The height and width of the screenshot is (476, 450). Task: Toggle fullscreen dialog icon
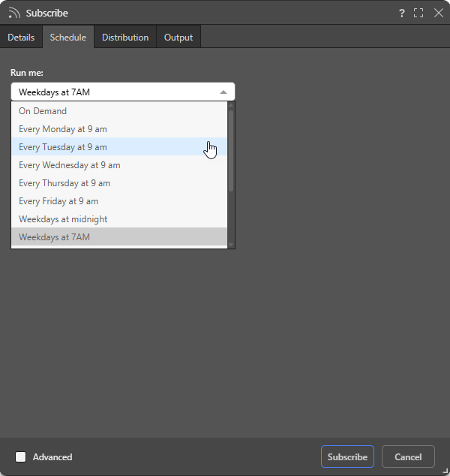pos(418,13)
